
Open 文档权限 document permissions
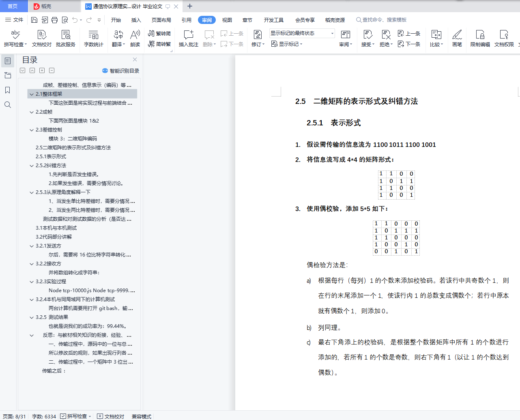pyautogui.click(x=504, y=39)
